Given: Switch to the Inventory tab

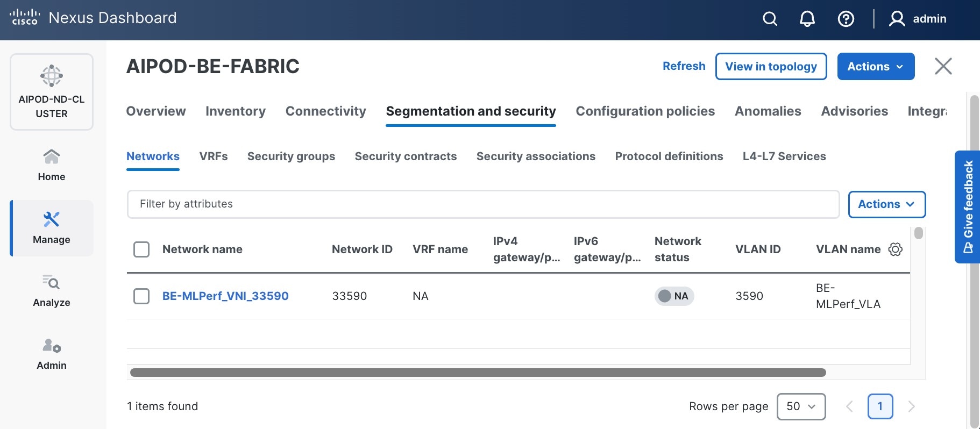Looking at the screenshot, I should coord(236,111).
